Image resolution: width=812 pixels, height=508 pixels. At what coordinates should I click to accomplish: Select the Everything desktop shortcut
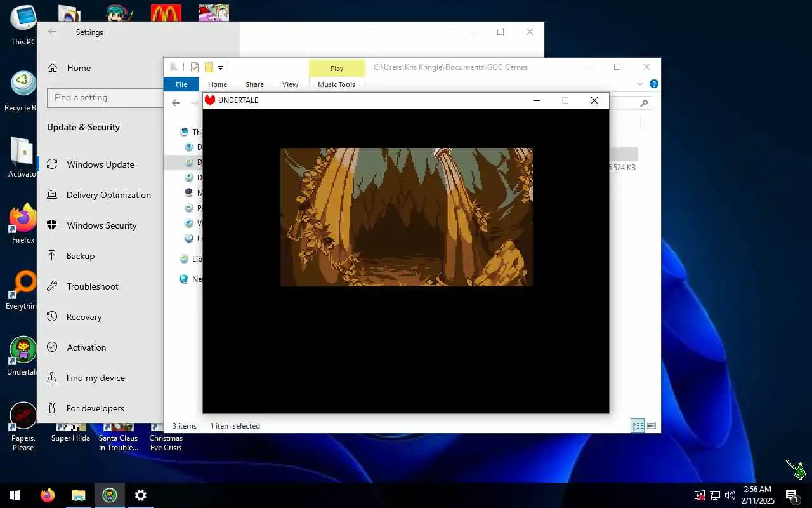pyautogui.click(x=23, y=290)
